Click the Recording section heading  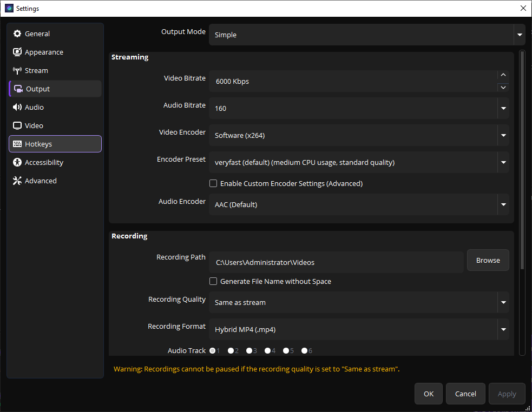129,236
